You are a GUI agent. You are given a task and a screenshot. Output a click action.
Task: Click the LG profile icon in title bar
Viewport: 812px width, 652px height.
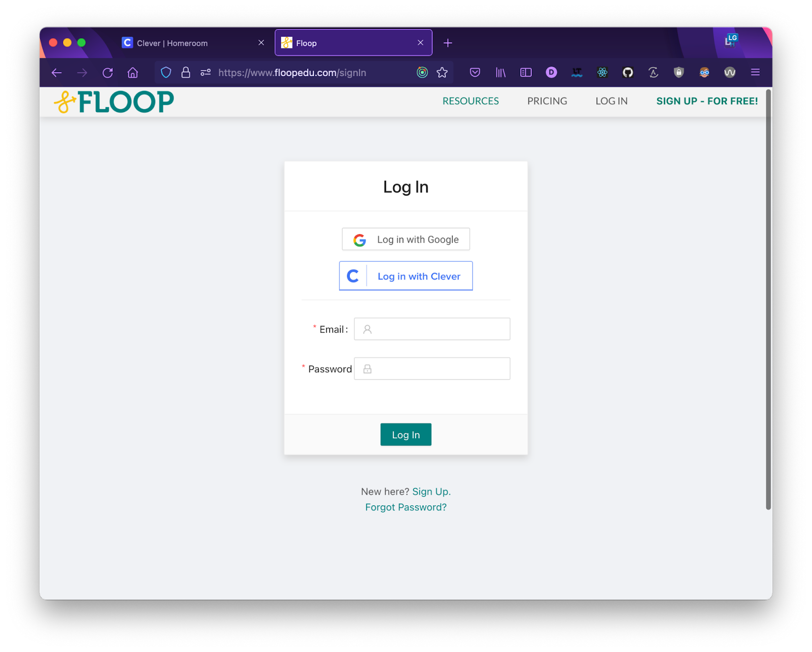pyautogui.click(x=731, y=40)
